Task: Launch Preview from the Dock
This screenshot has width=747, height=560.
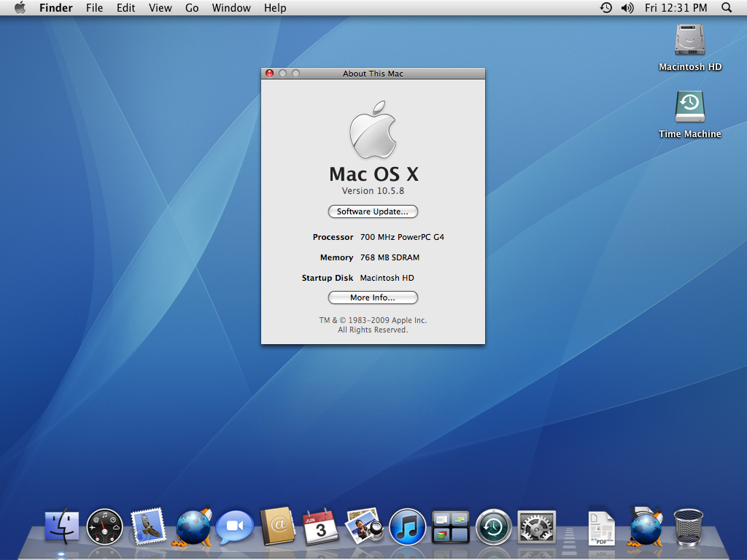Action: click(x=365, y=526)
